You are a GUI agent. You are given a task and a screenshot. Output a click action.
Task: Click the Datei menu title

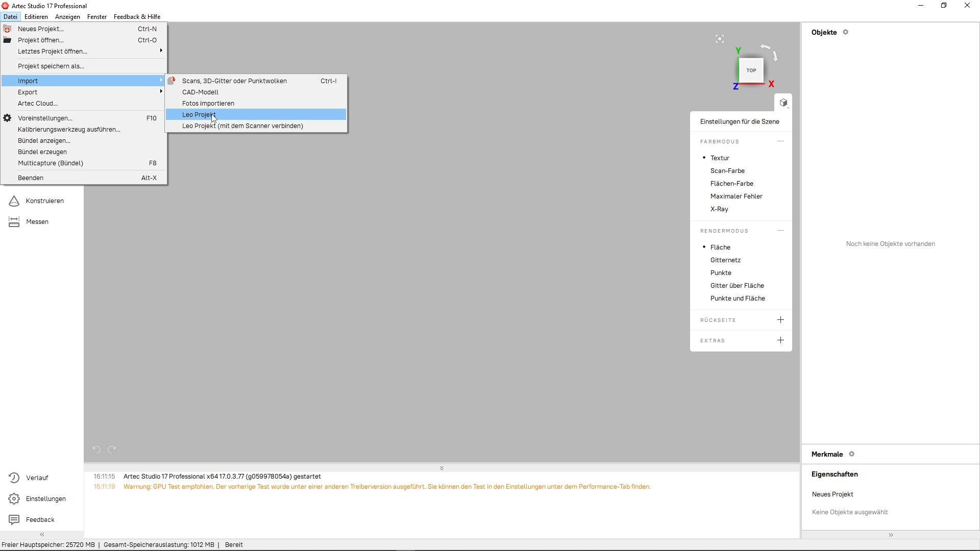tap(10, 17)
